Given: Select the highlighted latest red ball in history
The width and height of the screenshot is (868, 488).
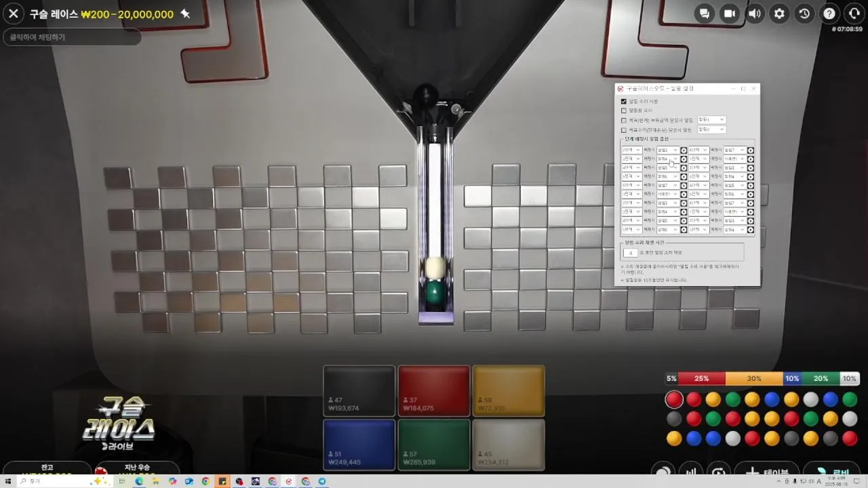Looking at the screenshot, I should (x=674, y=399).
